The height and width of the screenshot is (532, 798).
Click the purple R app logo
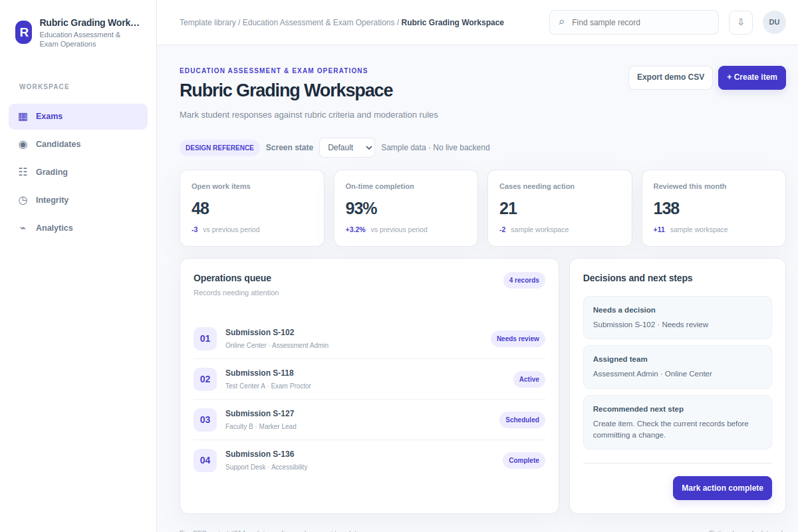(24, 32)
